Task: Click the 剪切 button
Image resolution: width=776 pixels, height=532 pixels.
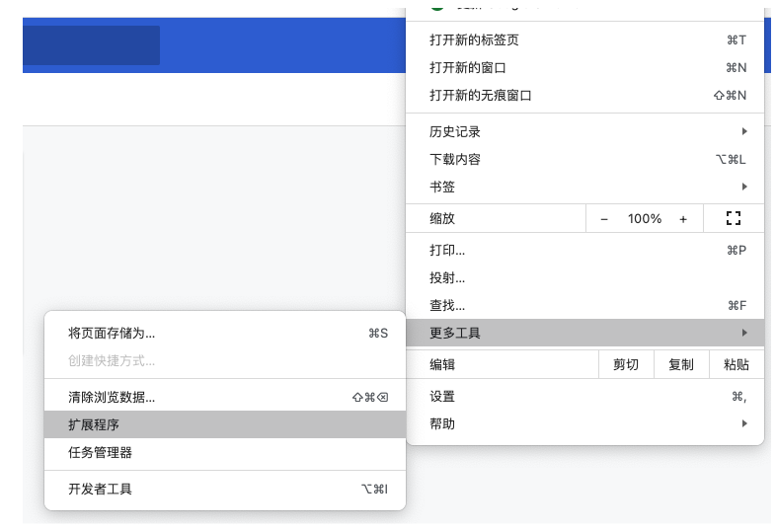Action: pyautogui.click(x=626, y=364)
